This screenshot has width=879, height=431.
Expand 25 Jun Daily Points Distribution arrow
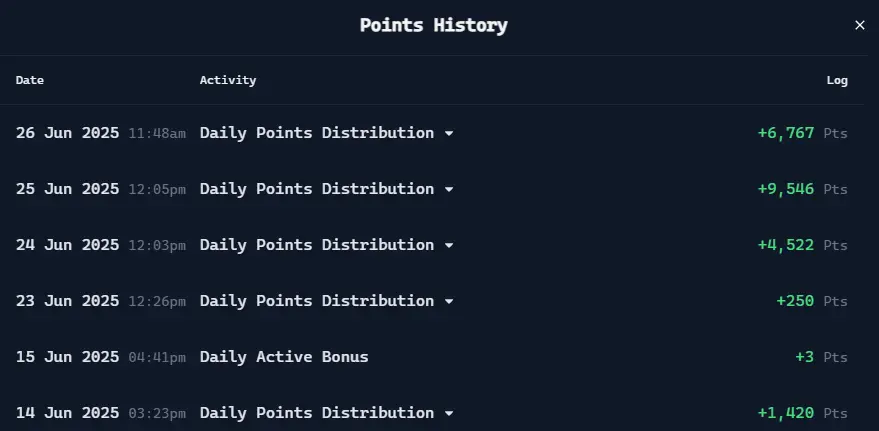[448, 190]
